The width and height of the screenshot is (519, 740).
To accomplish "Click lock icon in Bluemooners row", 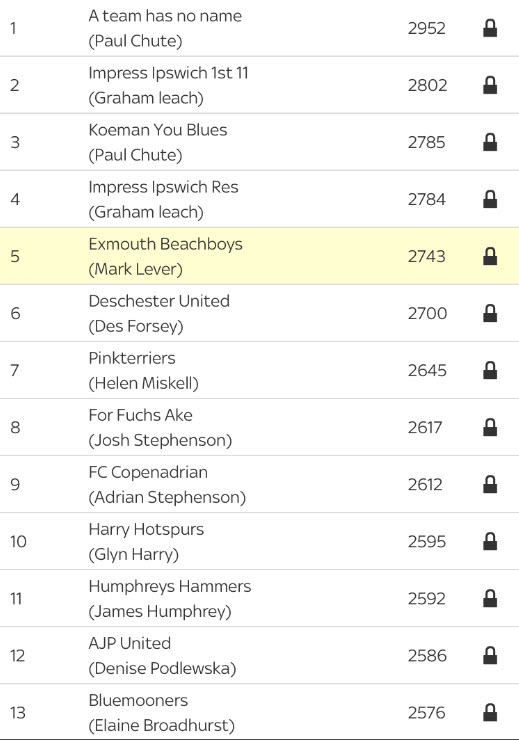I will pyautogui.click(x=490, y=713).
